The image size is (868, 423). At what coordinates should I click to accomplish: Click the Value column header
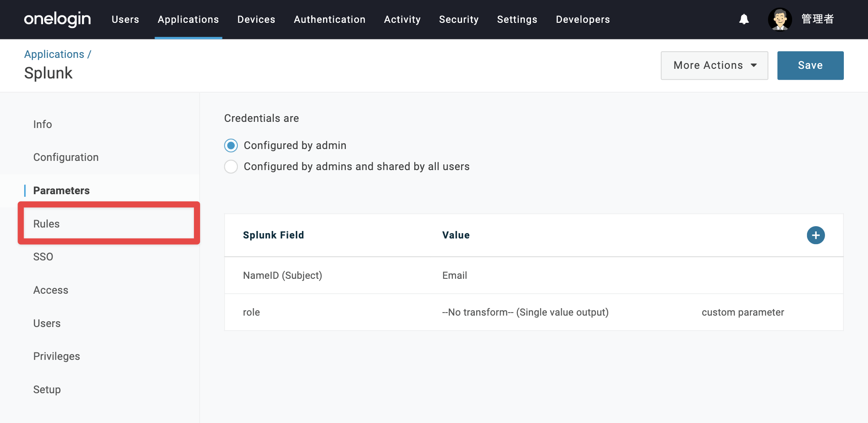click(456, 235)
